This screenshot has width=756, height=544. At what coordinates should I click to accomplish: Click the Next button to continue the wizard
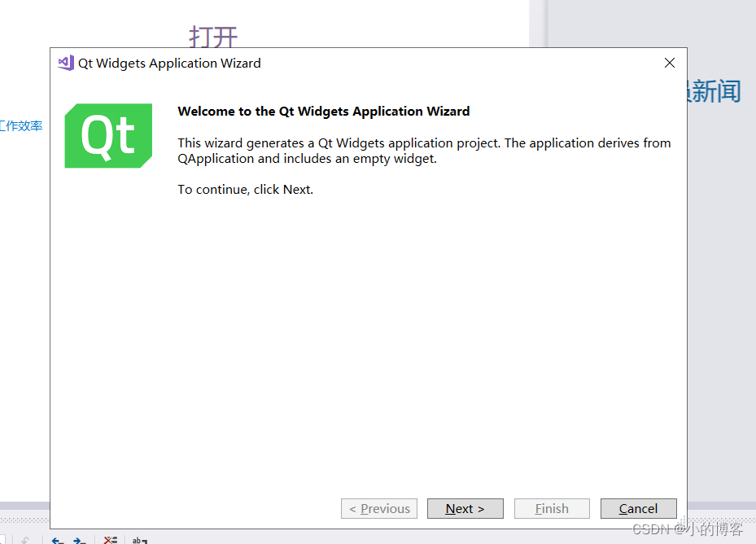(465, 508)
